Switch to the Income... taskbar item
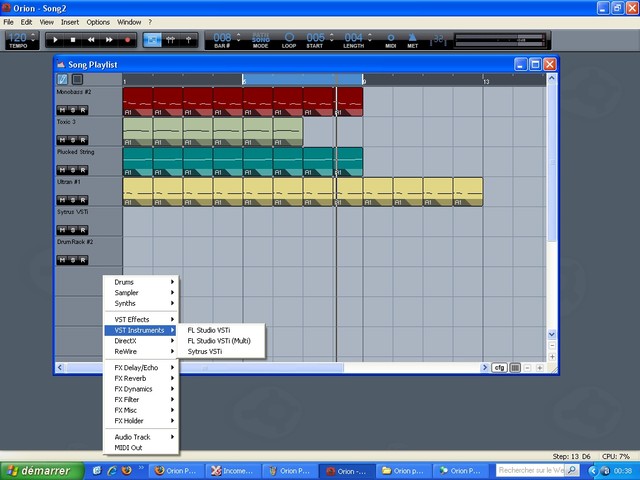640x480 pixels. pyautogui.click(x=234, y=471)
